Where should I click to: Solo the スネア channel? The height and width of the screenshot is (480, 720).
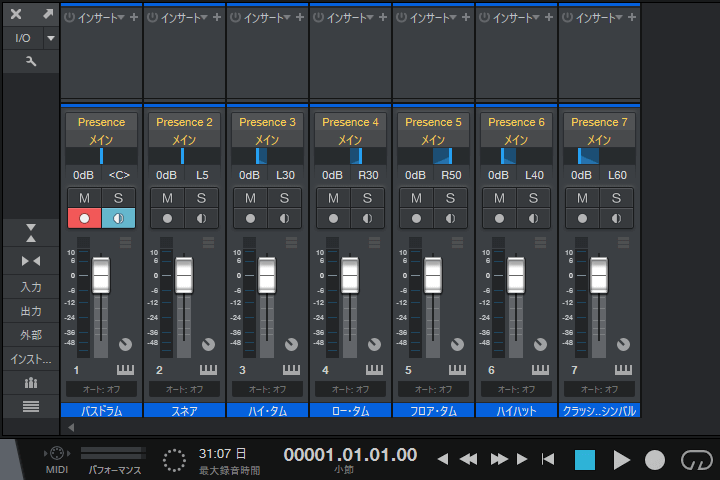(x=201, y=198)
